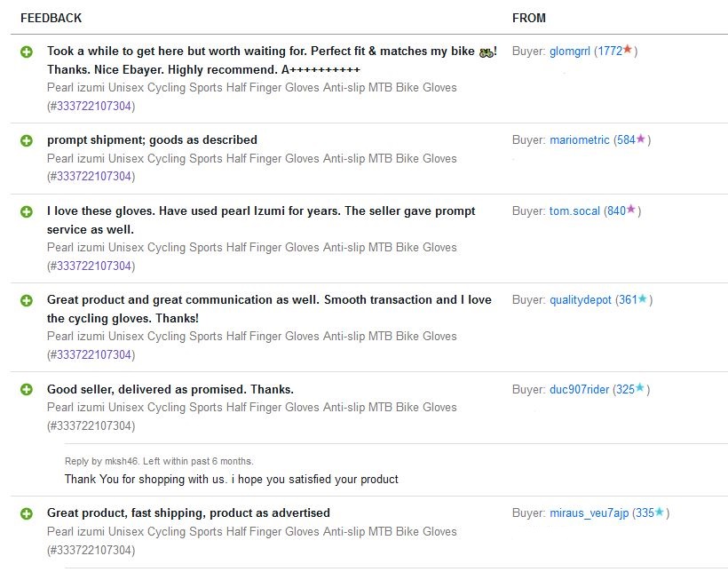Viewport: 728px width, 580px height.
Task: Click the red star next to glomgrrl's score
Action: coord(628,50)
